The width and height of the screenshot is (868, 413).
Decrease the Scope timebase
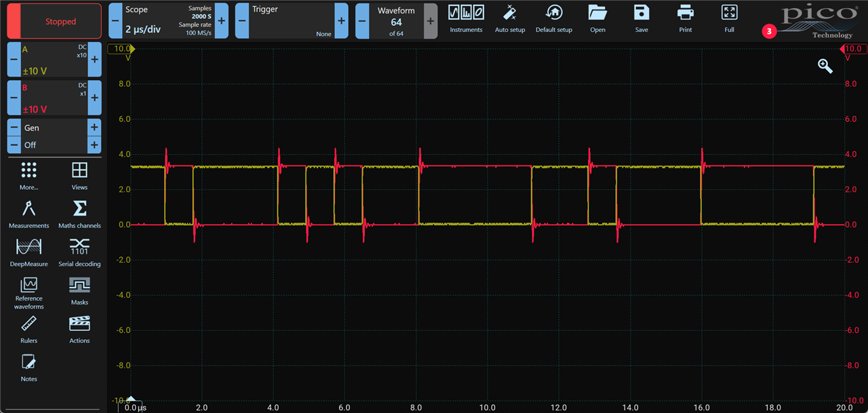tap(115, 21)
